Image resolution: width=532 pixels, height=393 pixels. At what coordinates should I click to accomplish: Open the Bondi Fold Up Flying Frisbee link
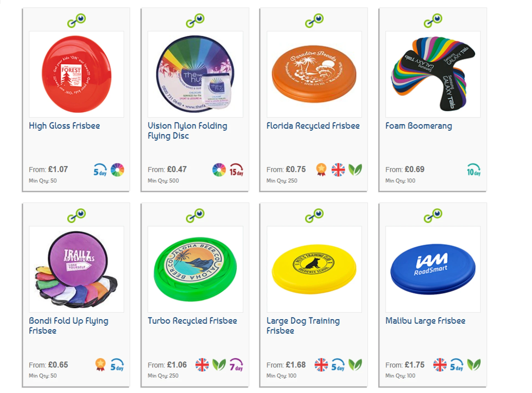pos(68,326)
